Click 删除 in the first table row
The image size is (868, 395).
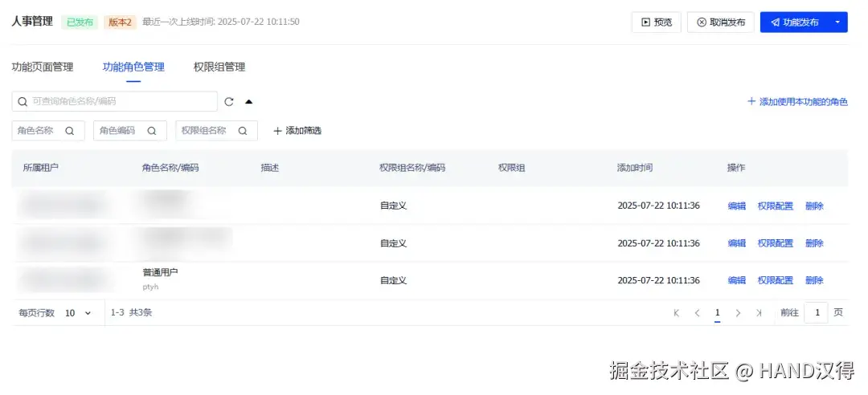coord(814,206)
